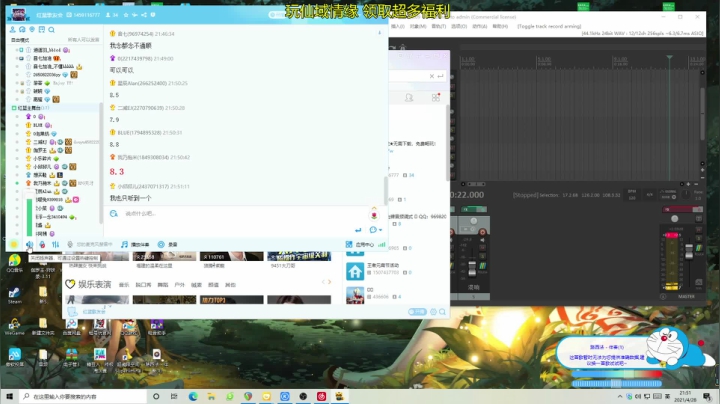Open the search magnifier in YY channel sidebar
Viewport: 720px width, 404px height.
point(51,29)
